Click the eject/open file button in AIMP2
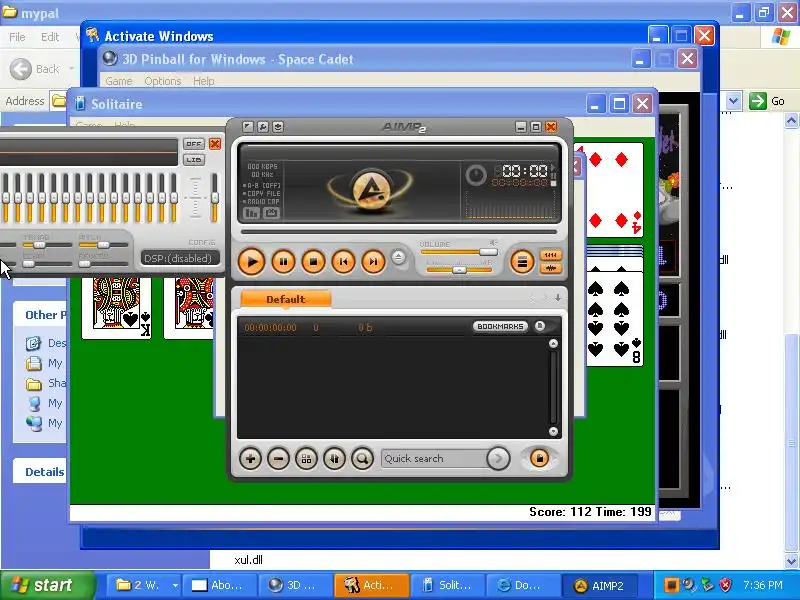This screenshot has height=600, width=800. [398, 257]
